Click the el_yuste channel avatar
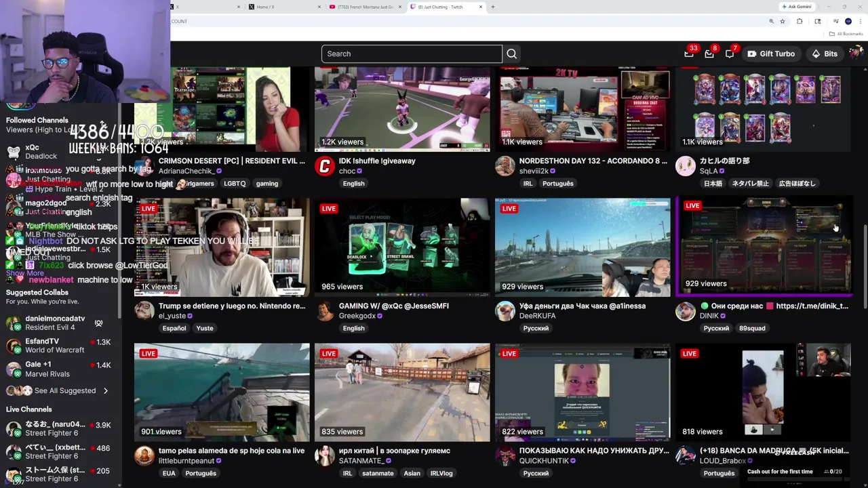This screenshot has height=488, width=868. [144, 311]
